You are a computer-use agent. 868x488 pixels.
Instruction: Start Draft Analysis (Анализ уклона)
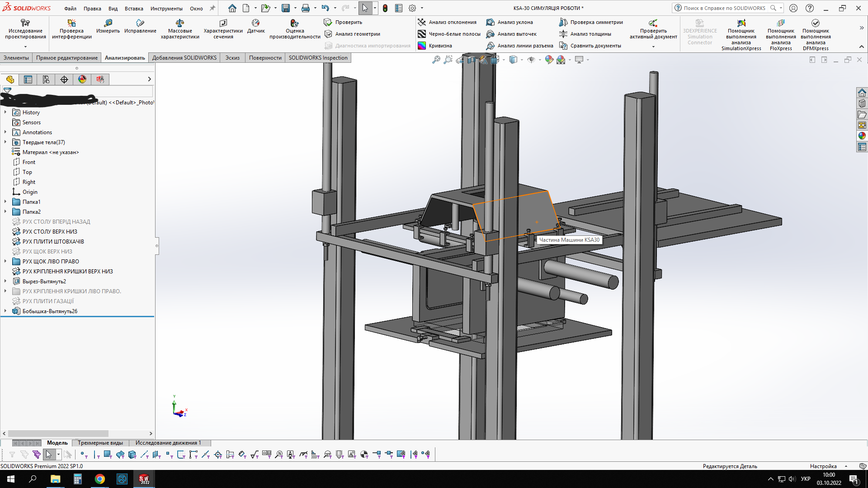point(509,22)
